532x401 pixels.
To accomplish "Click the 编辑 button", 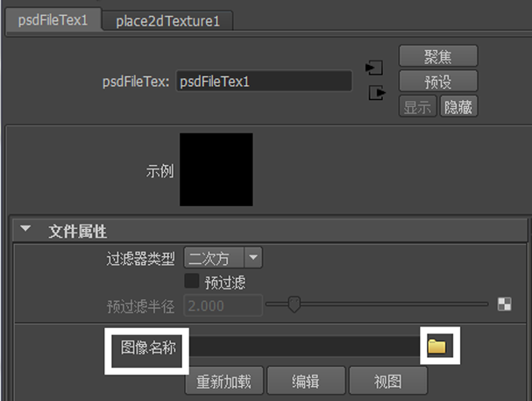I will point(304,382).
